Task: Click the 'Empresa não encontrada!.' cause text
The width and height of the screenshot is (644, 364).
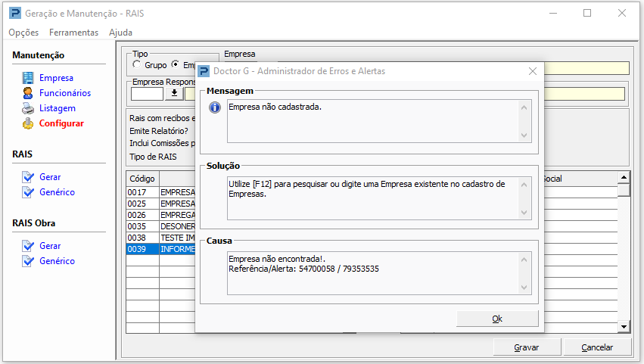Action: pyautogui.click(x=277, y=259)
